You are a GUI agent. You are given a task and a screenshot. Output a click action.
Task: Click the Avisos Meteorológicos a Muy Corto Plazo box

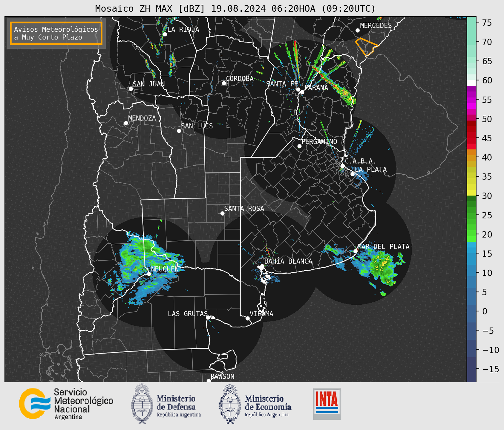(x=56, y=33)
